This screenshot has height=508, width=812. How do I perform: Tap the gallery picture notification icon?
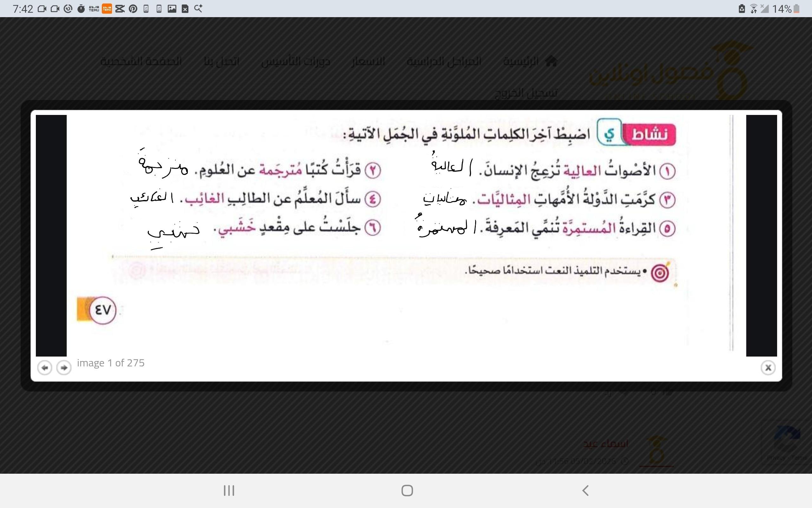coord(172,9)
